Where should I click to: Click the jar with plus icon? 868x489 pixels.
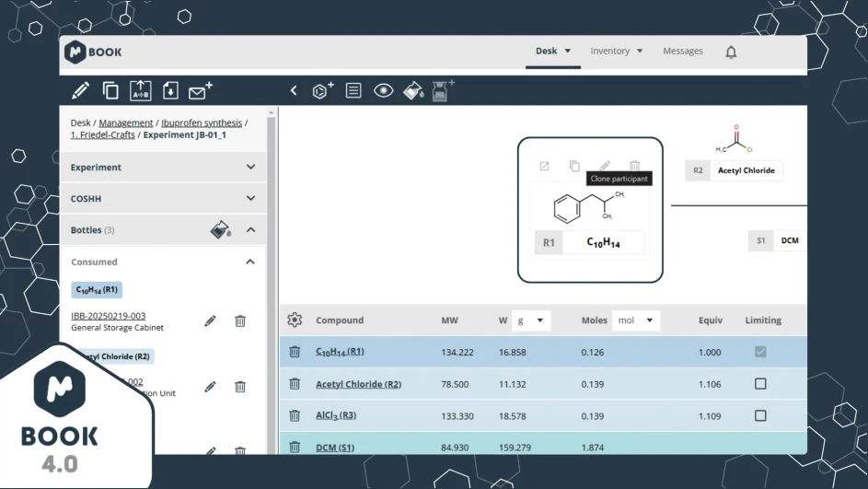[x=443, y=90]
